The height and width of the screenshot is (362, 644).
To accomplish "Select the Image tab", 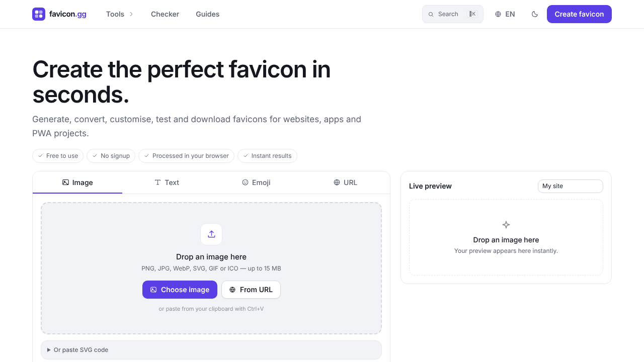I will coord(77,183).
